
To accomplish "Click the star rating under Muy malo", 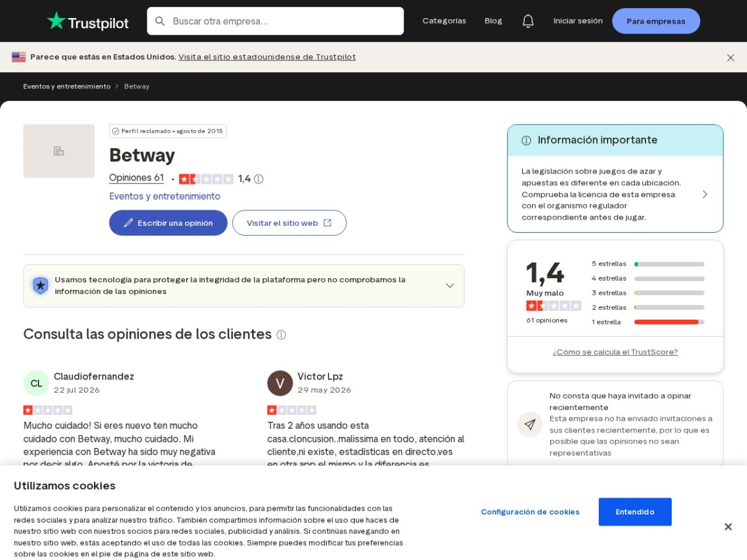I will (554, 306).
